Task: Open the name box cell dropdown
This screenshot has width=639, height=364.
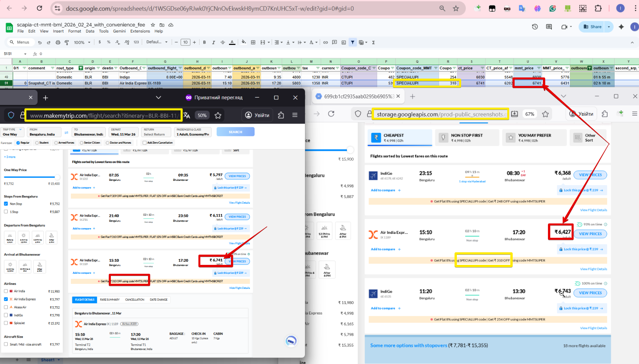Action: (25, 54)
